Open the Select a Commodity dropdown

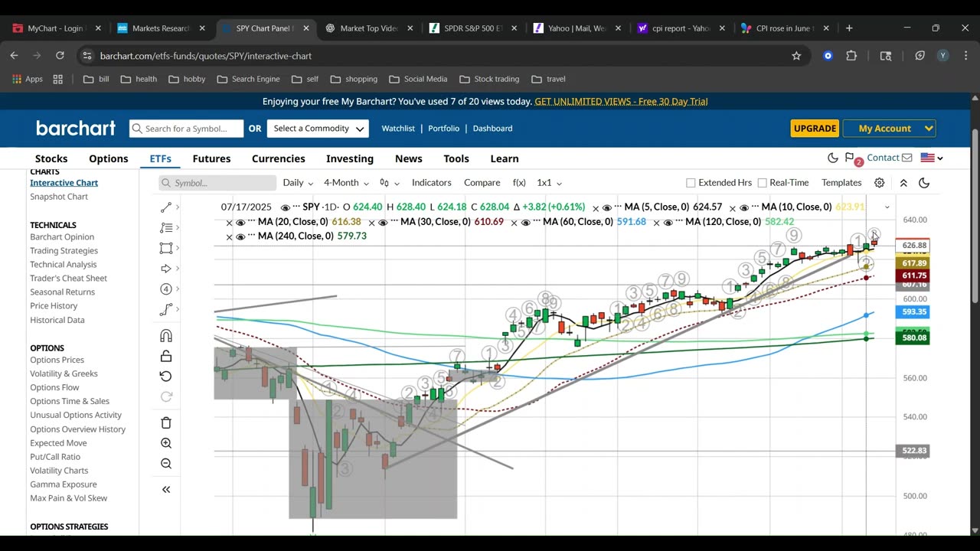tap(318, 129)
